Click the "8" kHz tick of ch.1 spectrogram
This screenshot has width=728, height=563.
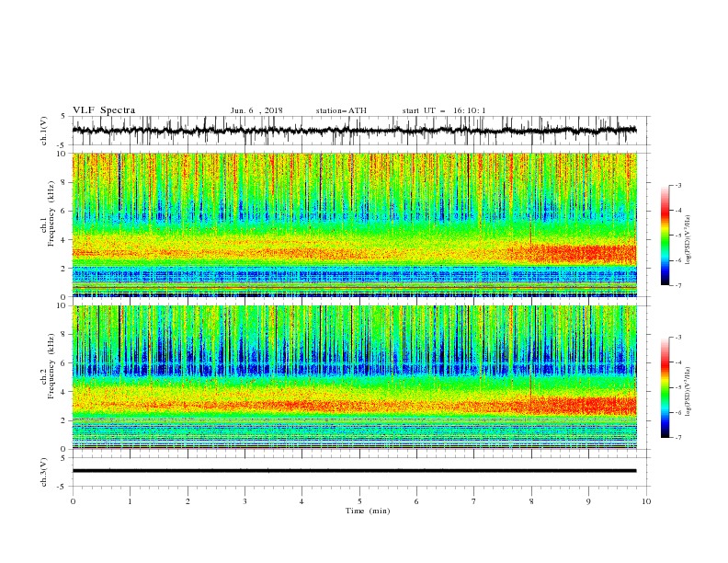coord(64,182)
